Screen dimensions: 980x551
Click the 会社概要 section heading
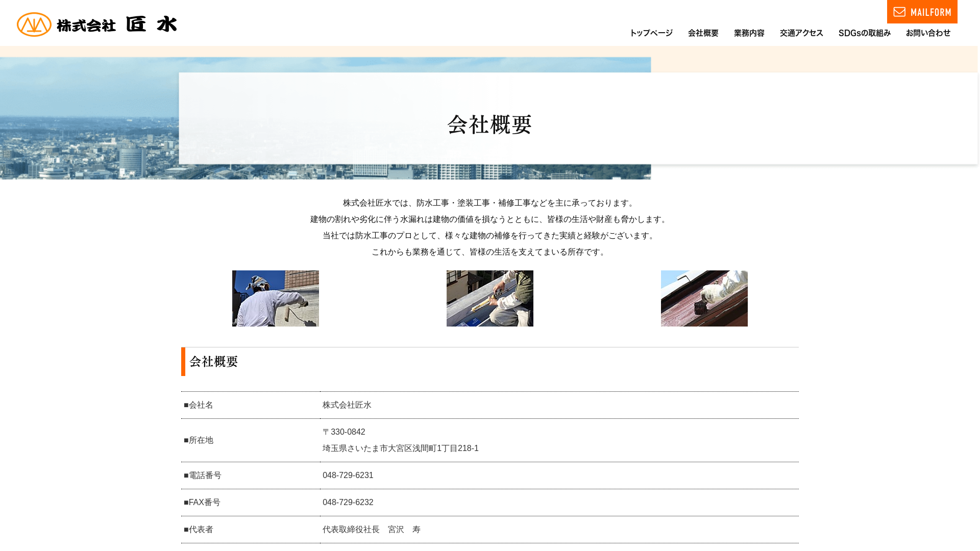(214, 361)
